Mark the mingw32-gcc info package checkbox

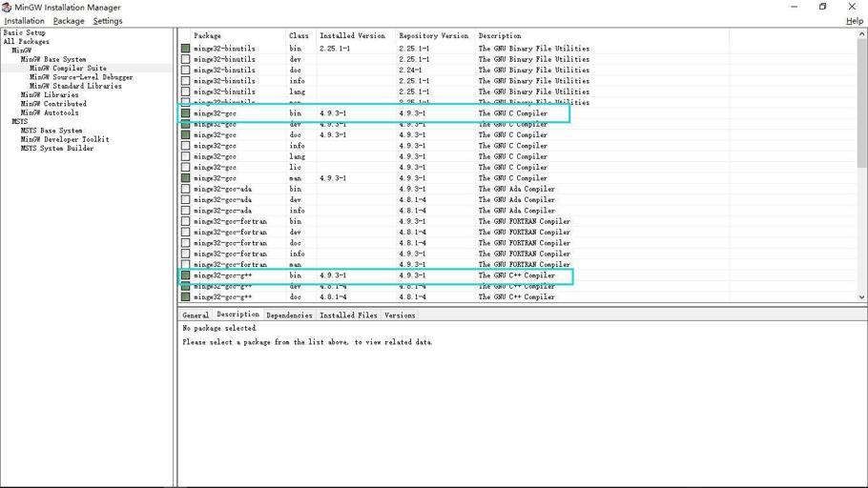pyautogui.click(x=185, y=146)
